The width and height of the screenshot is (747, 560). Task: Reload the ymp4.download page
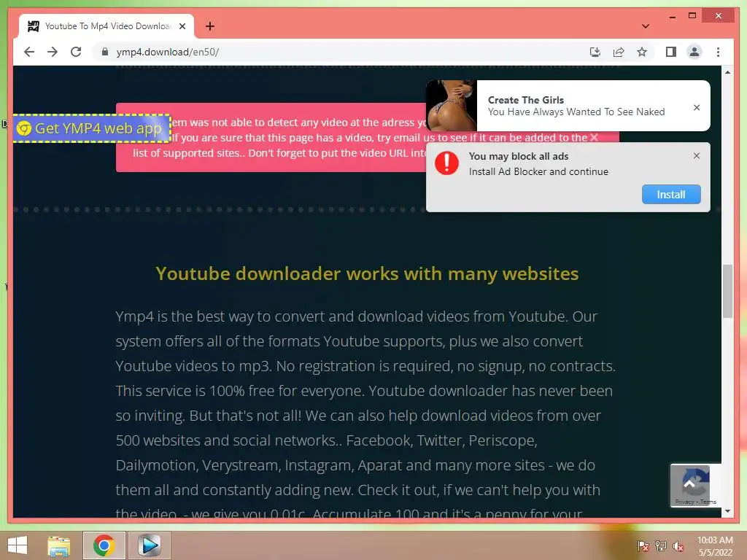[76, 52]
